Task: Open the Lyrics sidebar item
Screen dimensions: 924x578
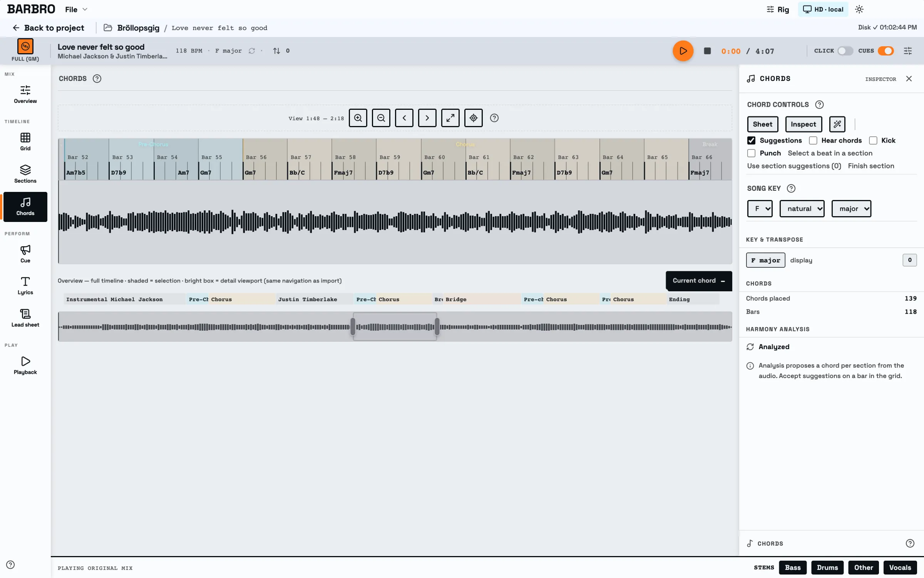Action: coord(25,286)
